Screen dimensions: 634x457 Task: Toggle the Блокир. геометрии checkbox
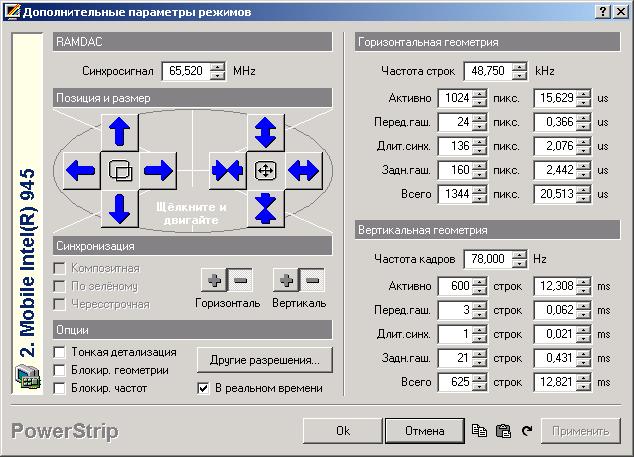coord(60,370)
